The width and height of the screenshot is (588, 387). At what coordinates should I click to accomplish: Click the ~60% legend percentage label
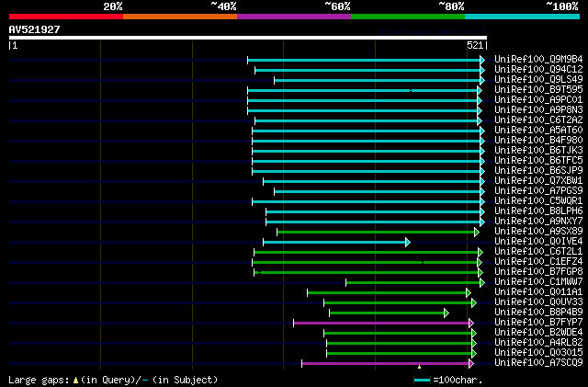click(337, 6)
